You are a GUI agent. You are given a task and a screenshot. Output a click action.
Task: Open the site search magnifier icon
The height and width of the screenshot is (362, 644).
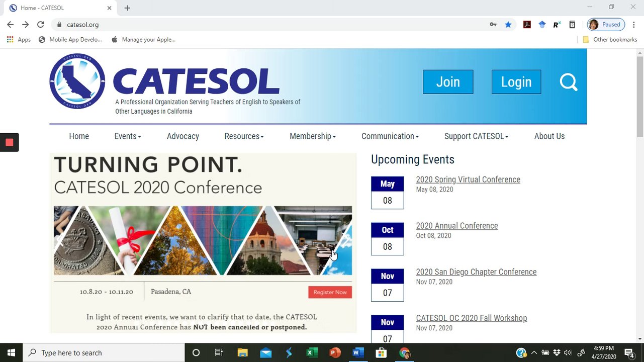(569, 82)
